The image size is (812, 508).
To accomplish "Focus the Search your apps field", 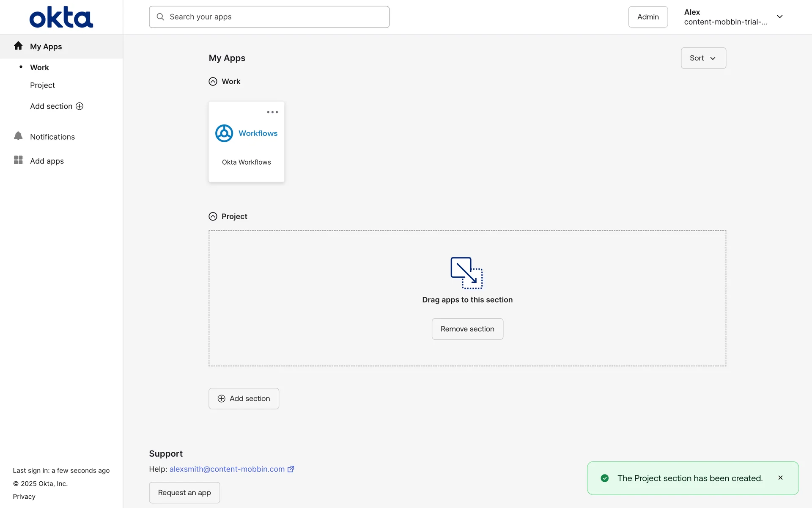I will 269,17.
